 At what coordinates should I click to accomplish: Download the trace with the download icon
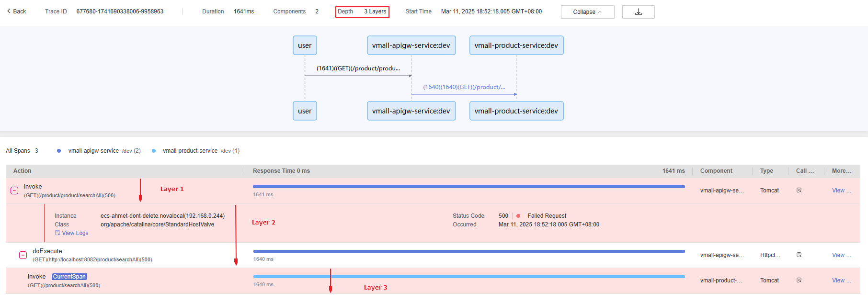click(638, 12)
